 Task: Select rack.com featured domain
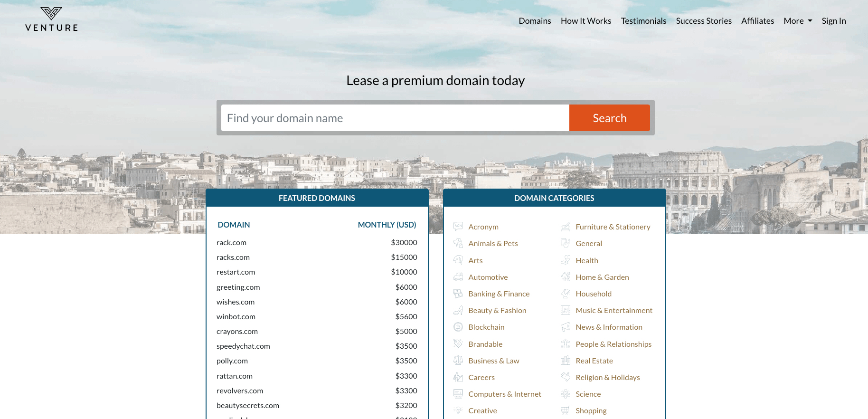tap(231, 242)
